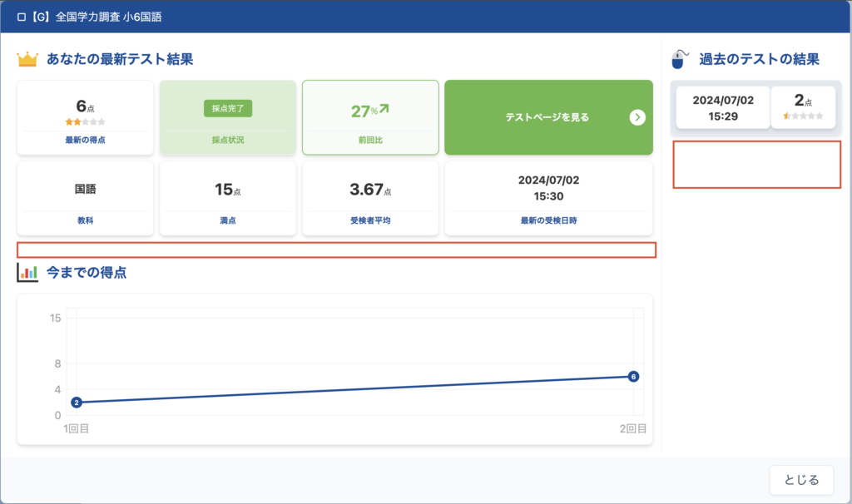Click the 受検者平均 3.67点 card
Image resolution: width=852 pixels, height=504 pixels.
(369, 198)
